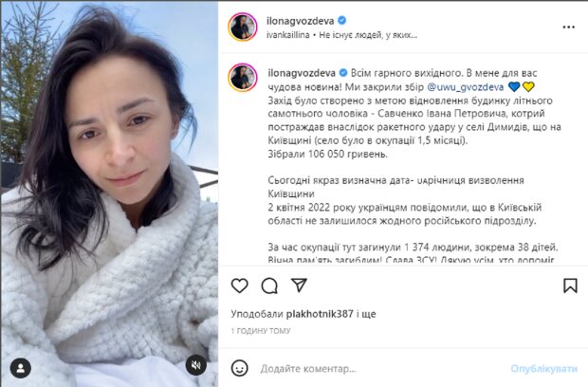Screen dimensions: 588x387
Task: Share the post via paper plane icon
Action: pos(300,285)
